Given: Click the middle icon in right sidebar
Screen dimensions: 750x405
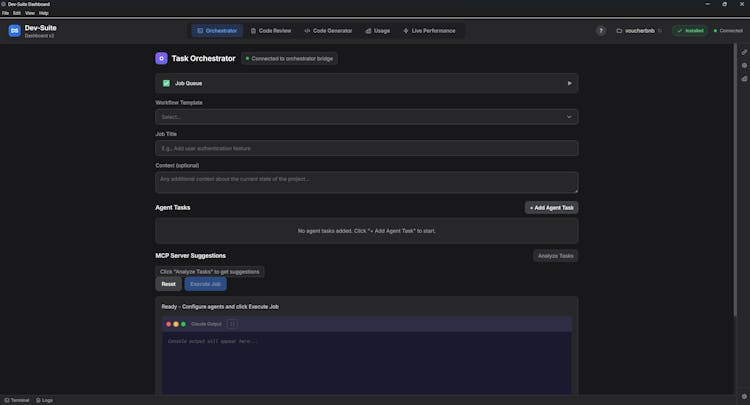Looking at the screenshot, I should tap(744, 65).
